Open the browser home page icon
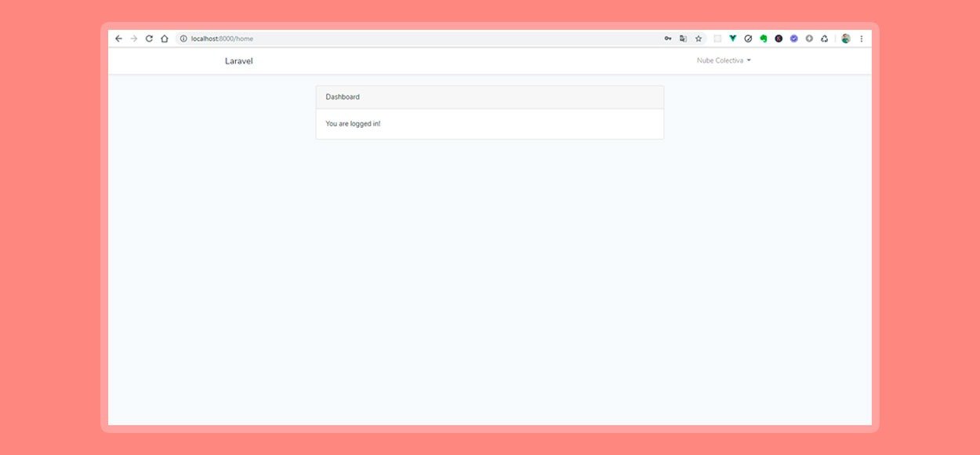The width and height of the screenshot is (980, 455). pyautogui.click(x=165, y=38)
